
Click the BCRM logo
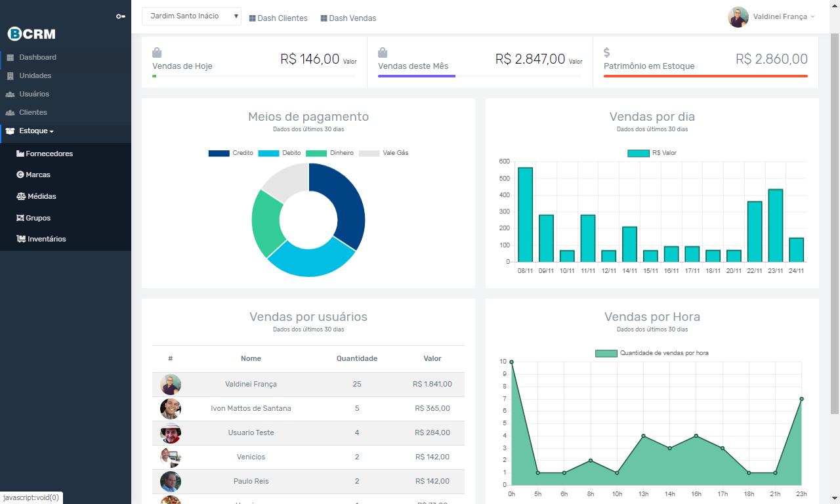[31, 34]
